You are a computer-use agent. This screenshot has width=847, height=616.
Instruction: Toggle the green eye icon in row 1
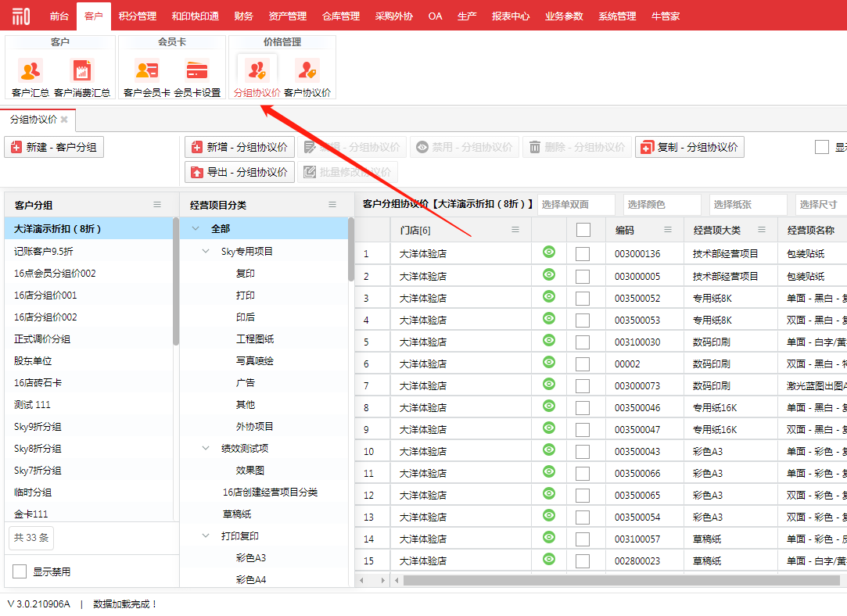(x=549, y=252)
